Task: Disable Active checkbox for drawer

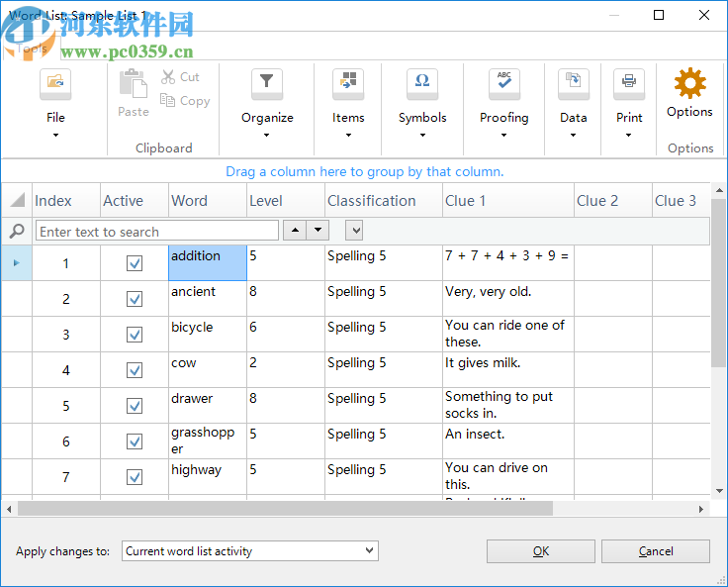Action: click(135, 406)
